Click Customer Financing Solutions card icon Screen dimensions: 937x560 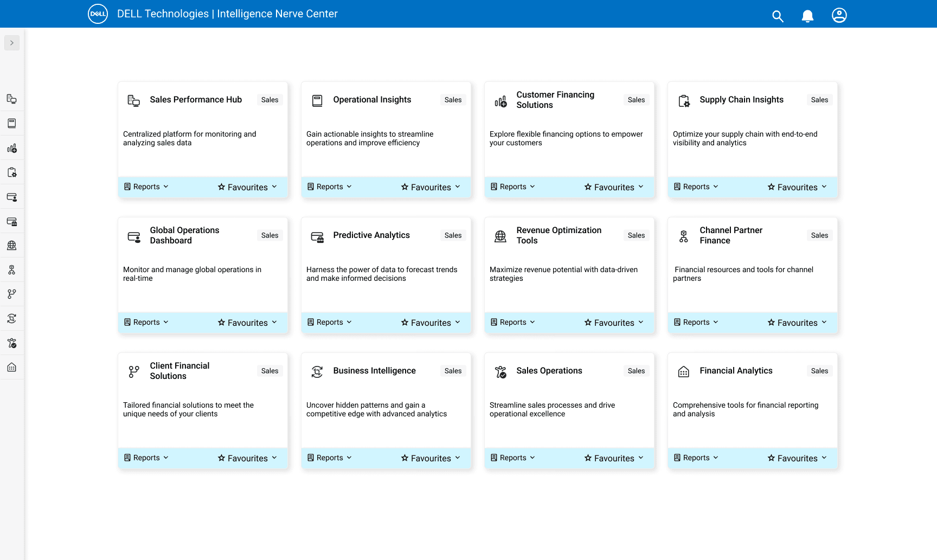coord(500,101)
